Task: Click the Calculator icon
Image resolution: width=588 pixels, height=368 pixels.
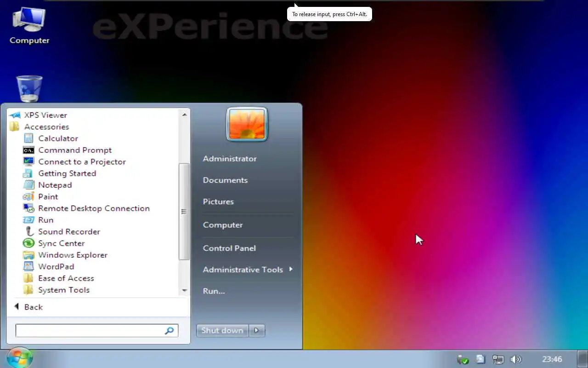Action: tap(28, 138)
